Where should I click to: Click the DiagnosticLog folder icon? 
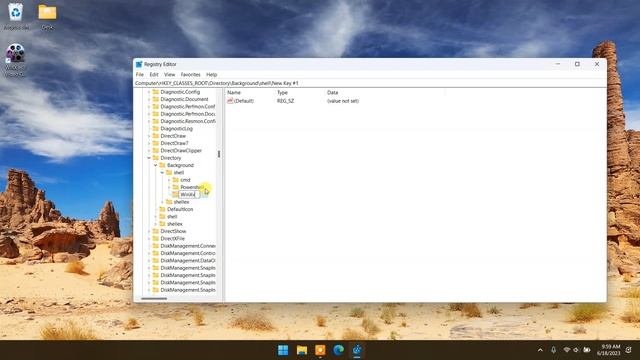point(156,128)
